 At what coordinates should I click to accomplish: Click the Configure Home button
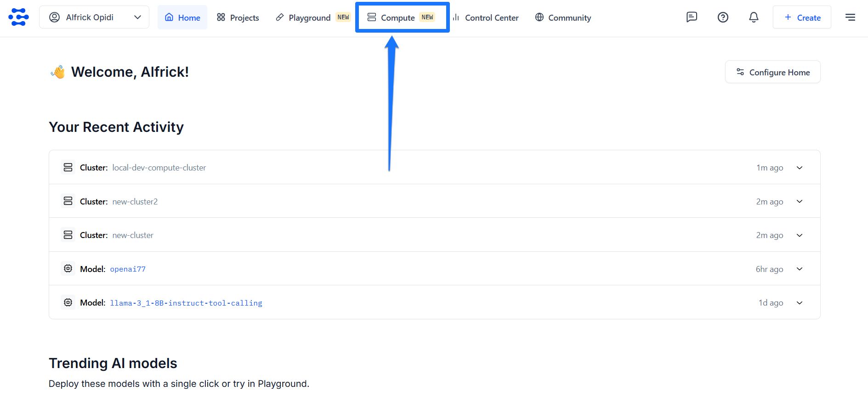tap(773, 72)
